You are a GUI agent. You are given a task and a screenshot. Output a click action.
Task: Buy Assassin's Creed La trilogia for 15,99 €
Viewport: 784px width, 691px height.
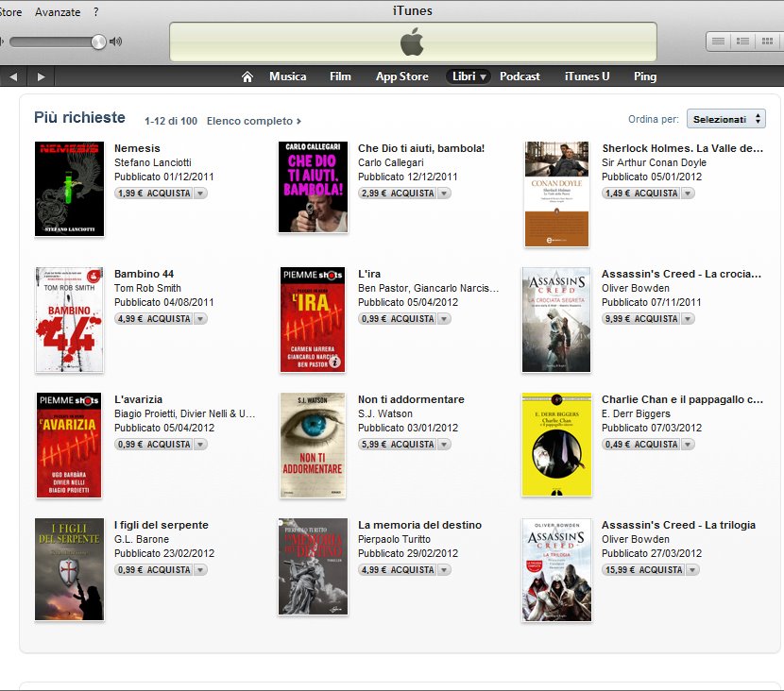[x=643, y=569]
